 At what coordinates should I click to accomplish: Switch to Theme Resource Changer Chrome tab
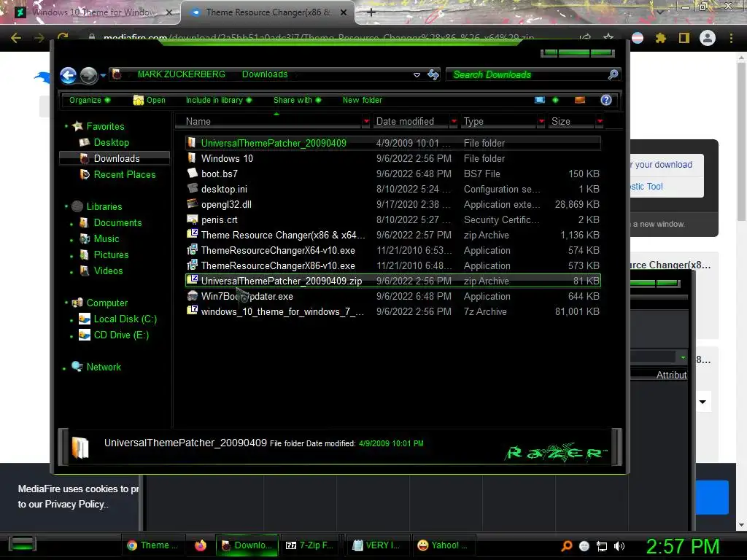pos(268,12)
